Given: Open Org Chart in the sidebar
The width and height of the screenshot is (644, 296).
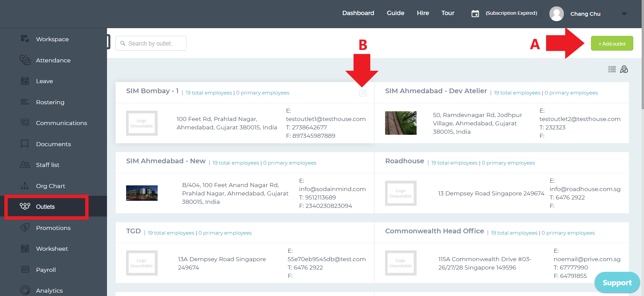Looking at the screenshot, I should [50, 186].
